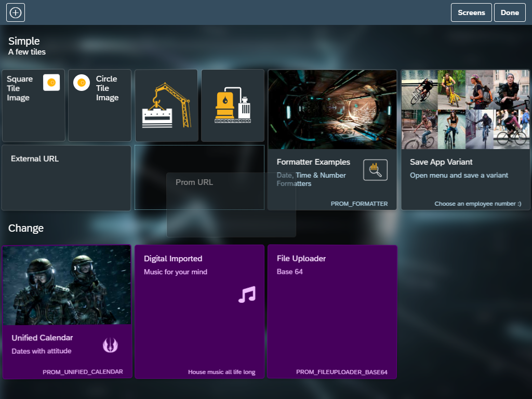
Task: Click the Unified Calendar emblem icon
Action: [110, 344]
